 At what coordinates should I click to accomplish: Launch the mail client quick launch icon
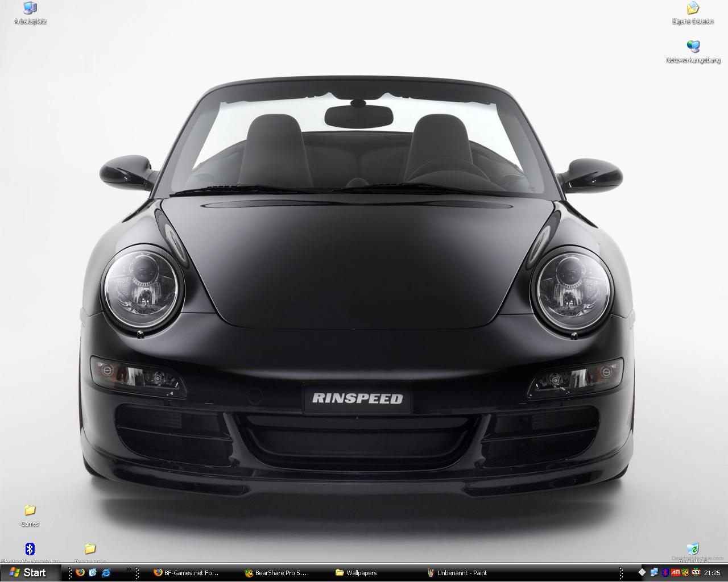93,572
